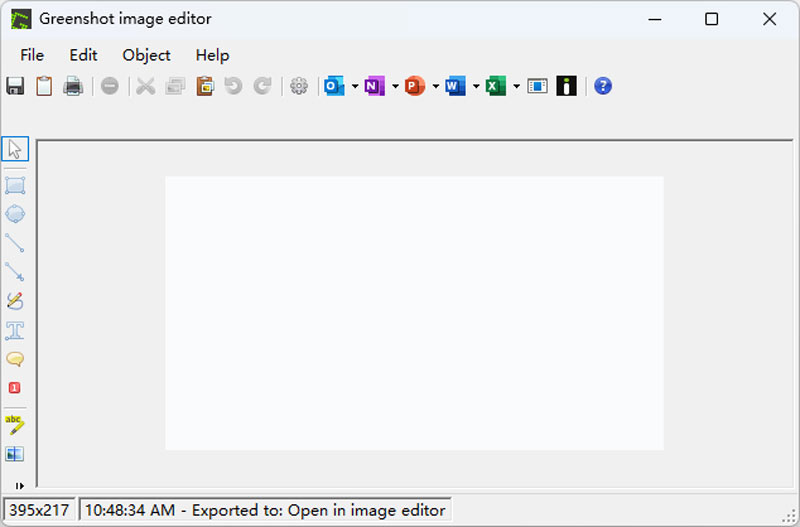Open the File menu

click(x=32, y=55)
